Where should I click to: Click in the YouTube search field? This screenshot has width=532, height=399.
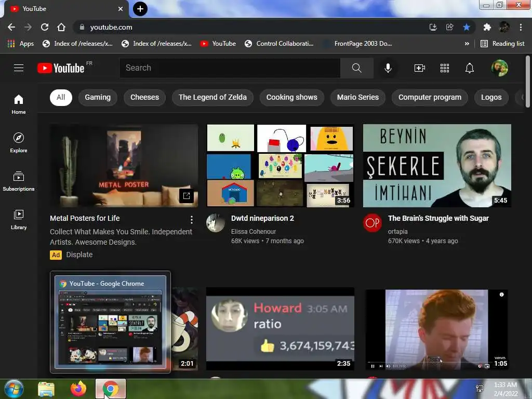[230, 68]
